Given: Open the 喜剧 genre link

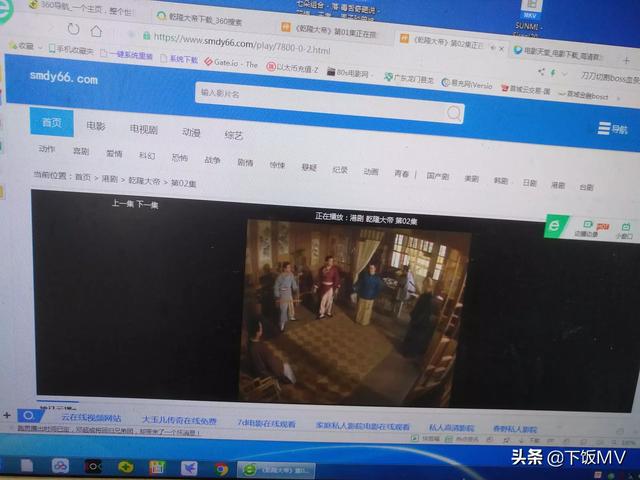Looking at the screenshot, I should pos(81,151).
